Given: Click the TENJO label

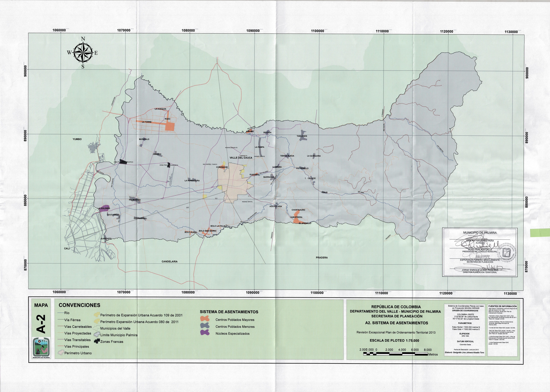Looking at the screenshot, I should pyautogui.click(x=324, y=192).
